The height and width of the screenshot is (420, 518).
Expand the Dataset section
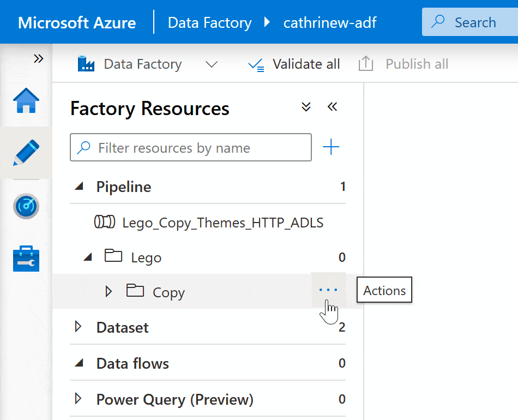tap(78, 327)
